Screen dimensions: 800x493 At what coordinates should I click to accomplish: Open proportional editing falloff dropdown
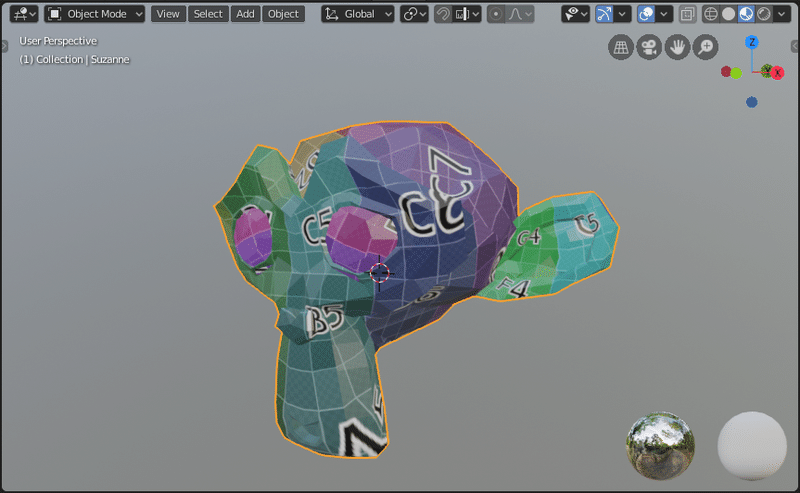(519, 14)
